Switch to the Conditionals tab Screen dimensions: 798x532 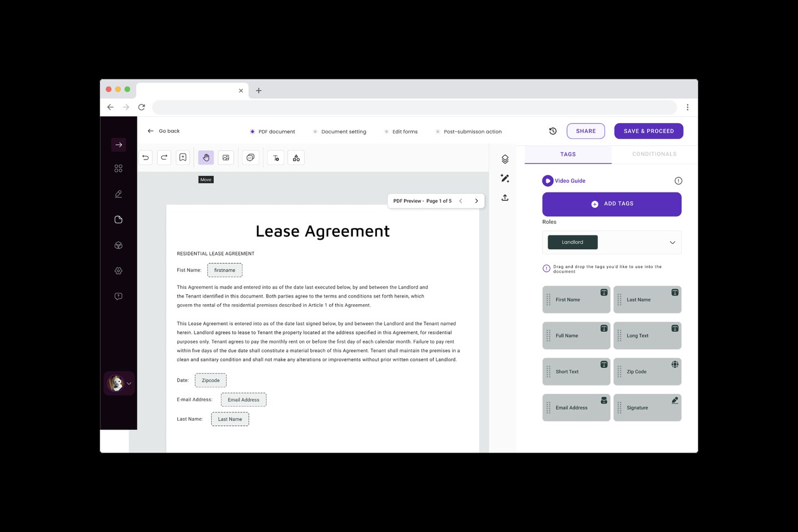(654, 154)
